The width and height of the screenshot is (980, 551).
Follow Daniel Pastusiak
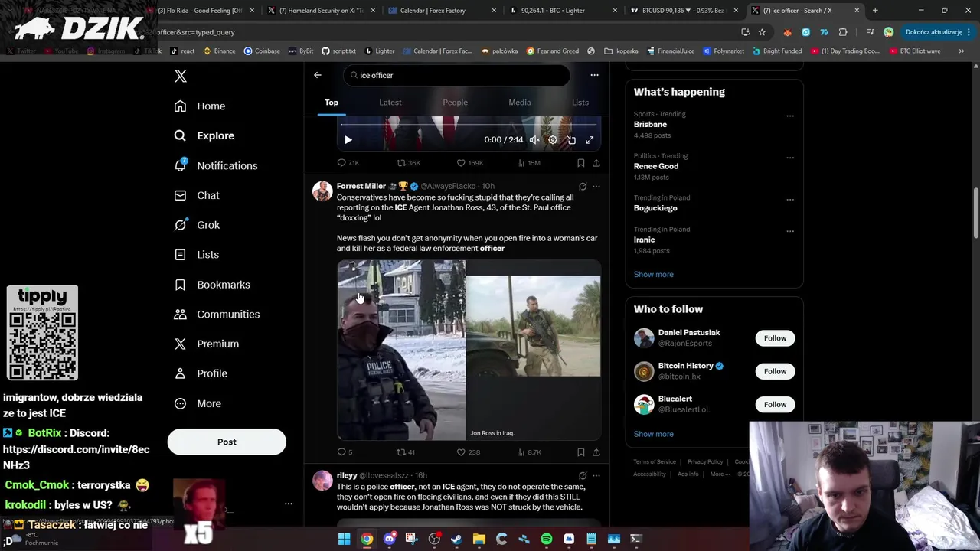point(775,338)
